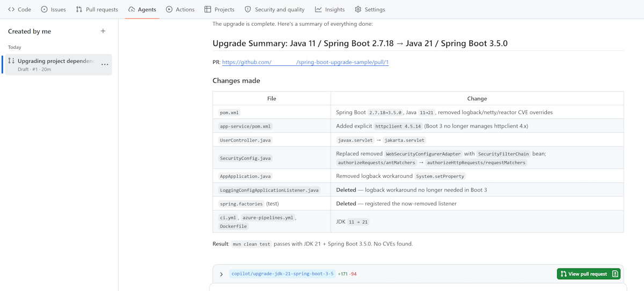Screen dimensions: 644x291
Task: Click the Created by me heading
Action: (x=30, y=32)
